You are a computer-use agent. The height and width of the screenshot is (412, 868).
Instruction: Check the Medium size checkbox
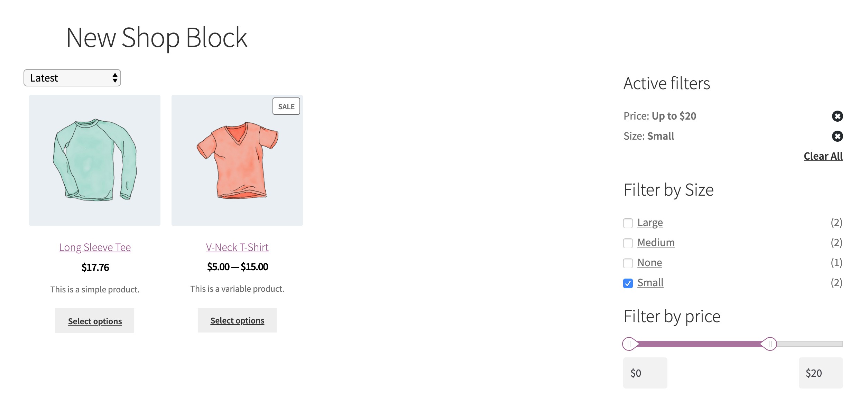click(x=628, y=243)
